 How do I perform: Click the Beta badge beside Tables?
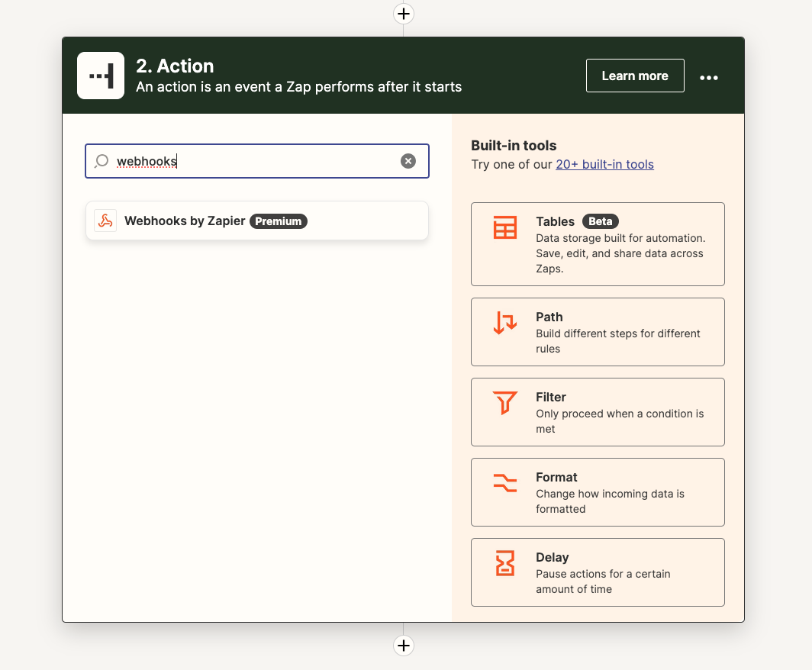(x=600, y=221)
